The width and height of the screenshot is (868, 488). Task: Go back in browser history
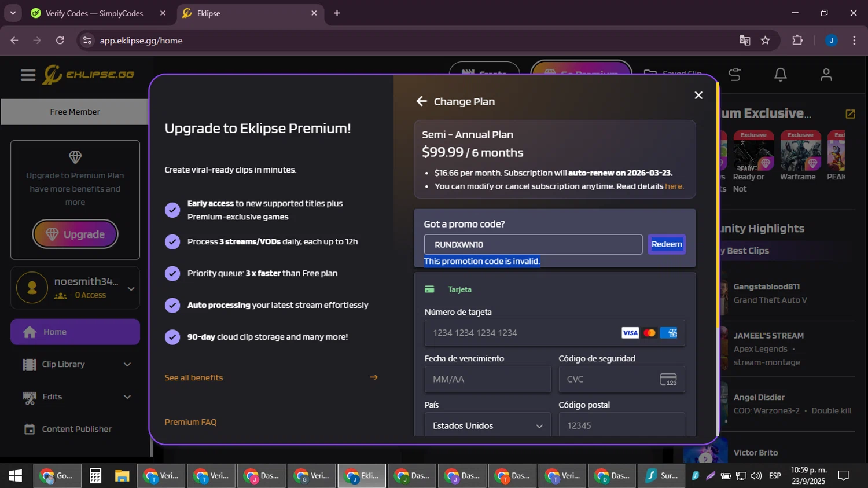pyautogui.click(x=14, y=41)
